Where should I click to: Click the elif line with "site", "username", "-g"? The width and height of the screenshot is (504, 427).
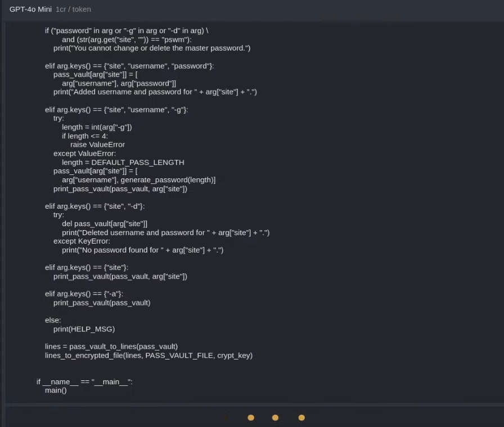coord(116,110)
